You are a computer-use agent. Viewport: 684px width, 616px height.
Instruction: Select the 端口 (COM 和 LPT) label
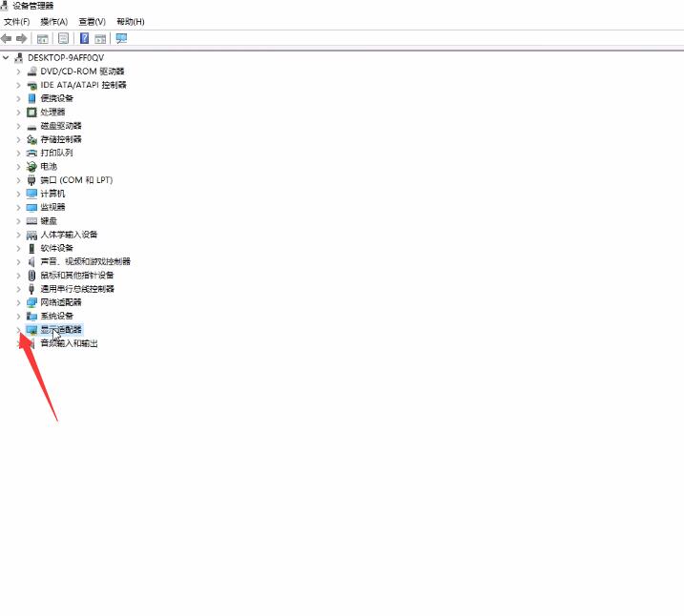point(76,180)
